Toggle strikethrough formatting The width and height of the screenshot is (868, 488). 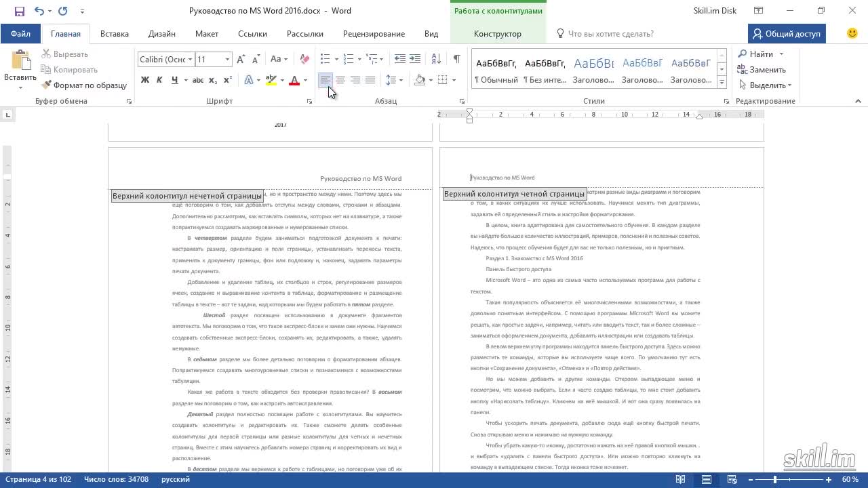198,80
